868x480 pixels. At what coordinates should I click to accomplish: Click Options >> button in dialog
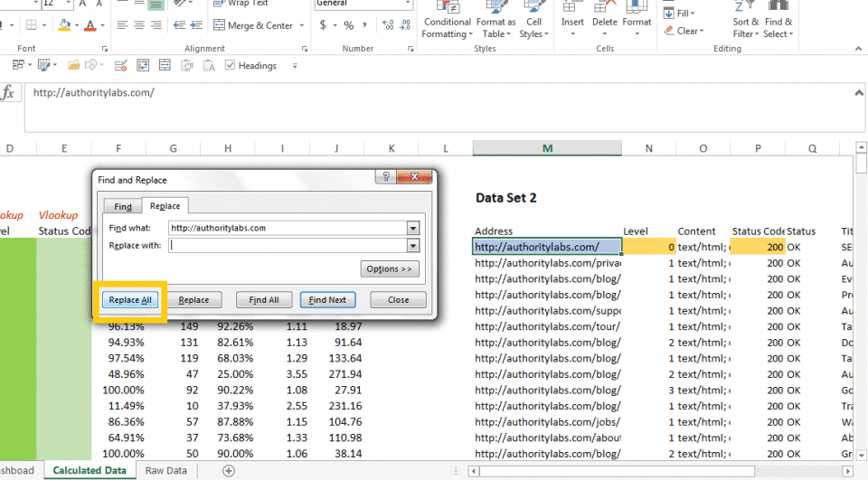[389, 269]
